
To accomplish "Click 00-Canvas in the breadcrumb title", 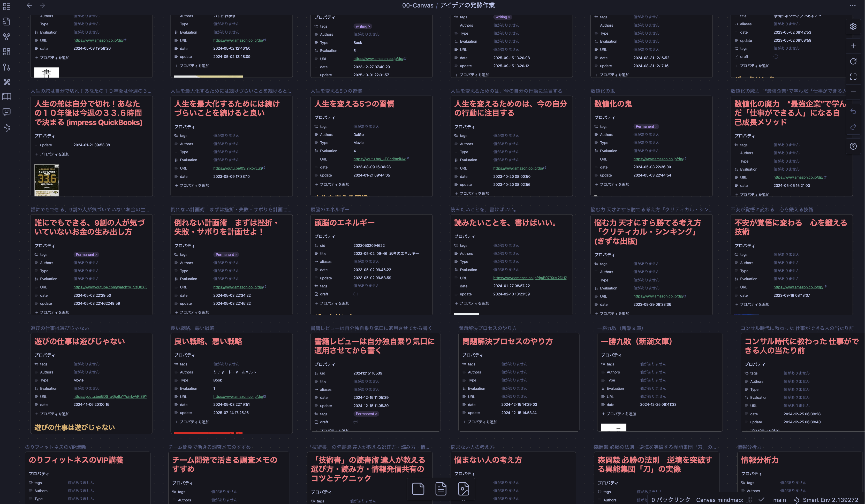I will (x=418, y=5).
